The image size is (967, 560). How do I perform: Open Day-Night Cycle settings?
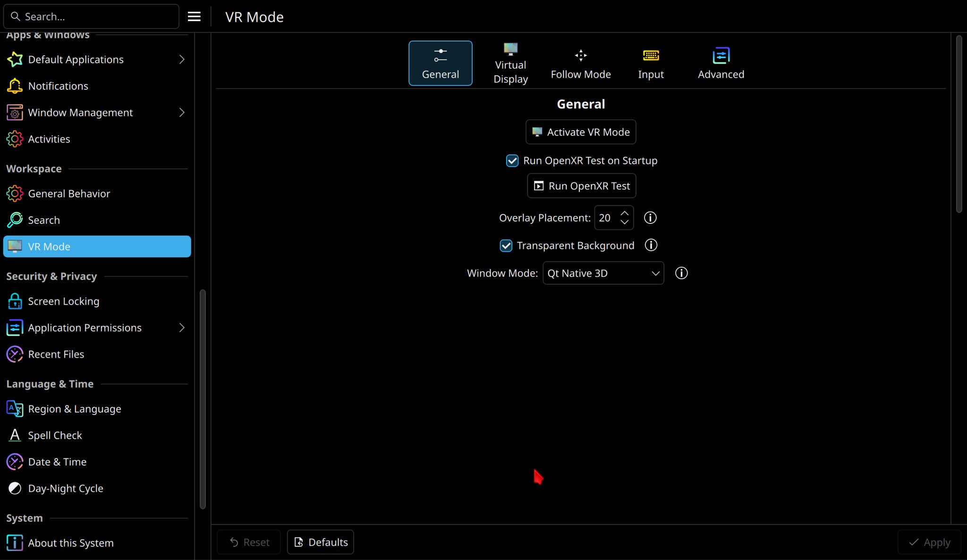click(x=65, y=488)
